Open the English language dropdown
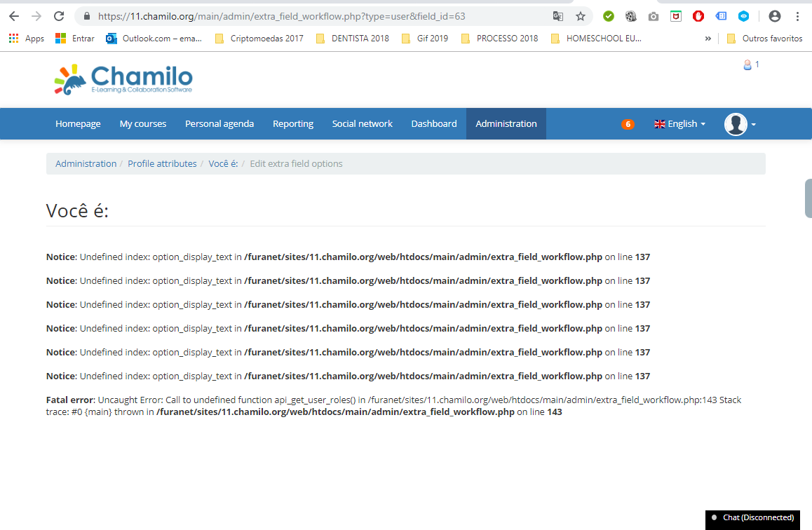 click(x=679, y=123)
